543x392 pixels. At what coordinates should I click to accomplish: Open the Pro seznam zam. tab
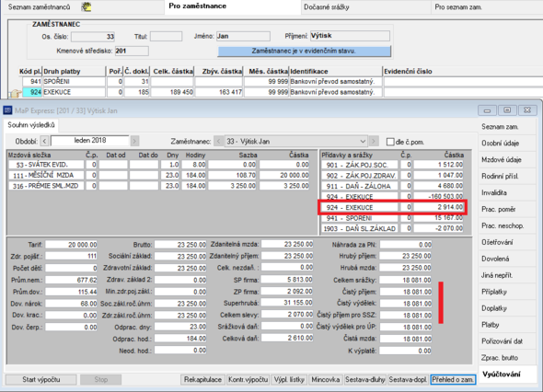coord(458,7)
